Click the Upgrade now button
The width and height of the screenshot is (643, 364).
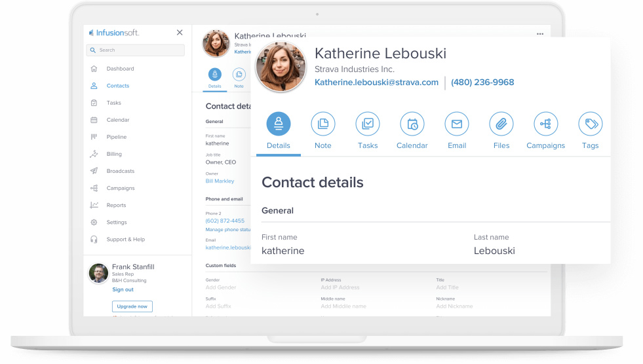[x=132, y=306]
